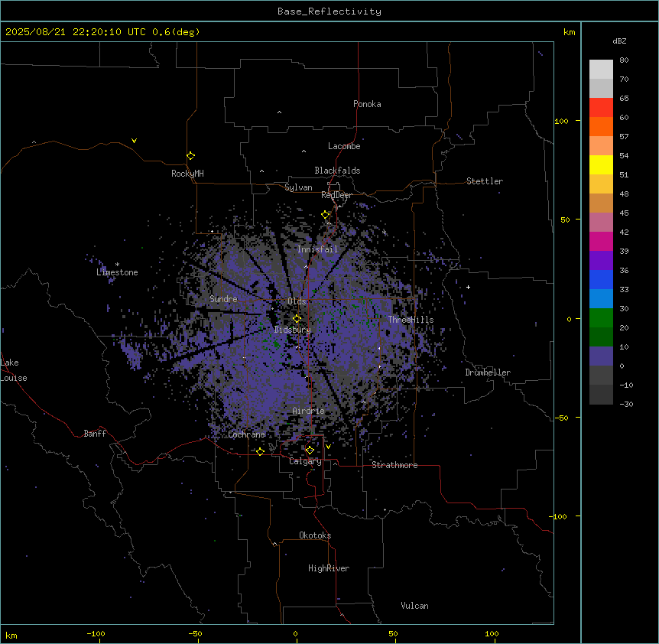Click the Lake Louise label
The width and height of the screenshot is (659, 644).
[14, 370]
